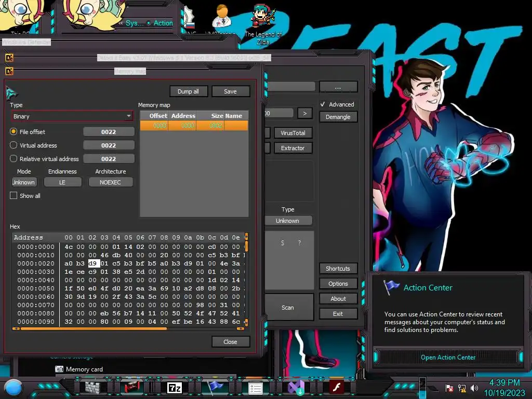Open the Type Binary dropdown
Screen dimensions: 532x399
point(72,116)
